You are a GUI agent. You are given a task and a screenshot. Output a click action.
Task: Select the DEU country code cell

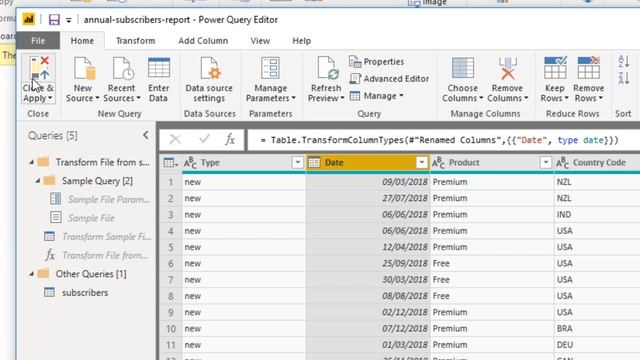(x=597, y=345)
